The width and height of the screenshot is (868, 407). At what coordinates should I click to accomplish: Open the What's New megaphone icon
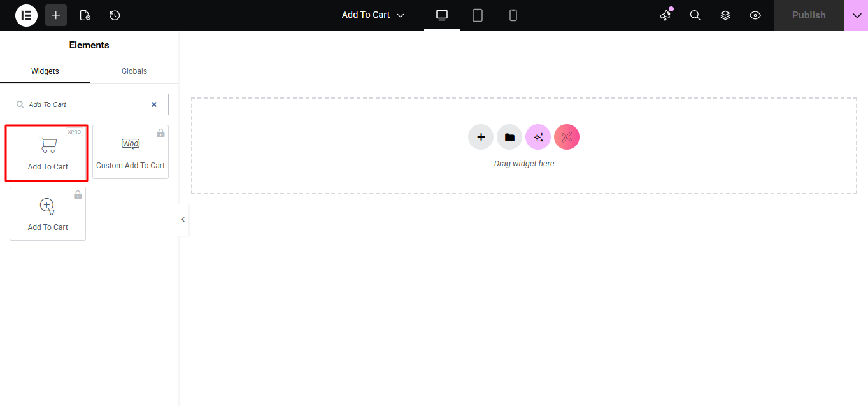(x=665, y=15)
